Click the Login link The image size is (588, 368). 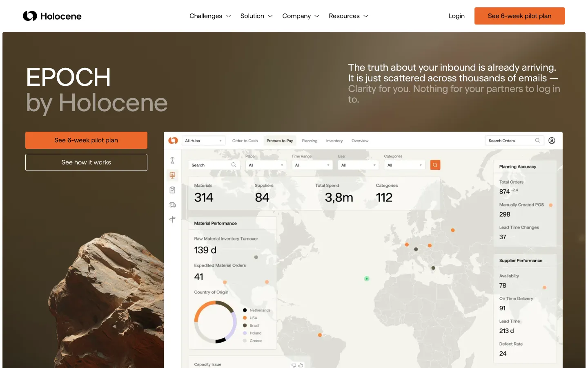coord(457,16)
